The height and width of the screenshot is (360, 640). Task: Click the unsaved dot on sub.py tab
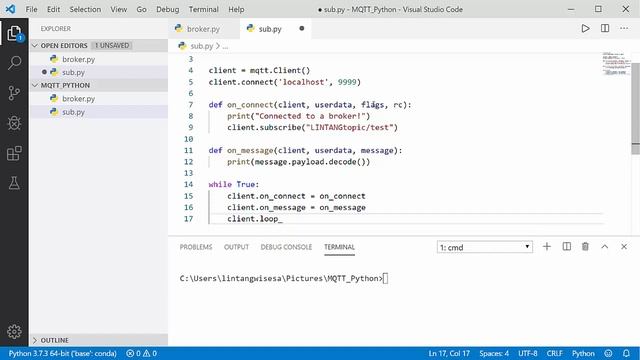(302, 28)
